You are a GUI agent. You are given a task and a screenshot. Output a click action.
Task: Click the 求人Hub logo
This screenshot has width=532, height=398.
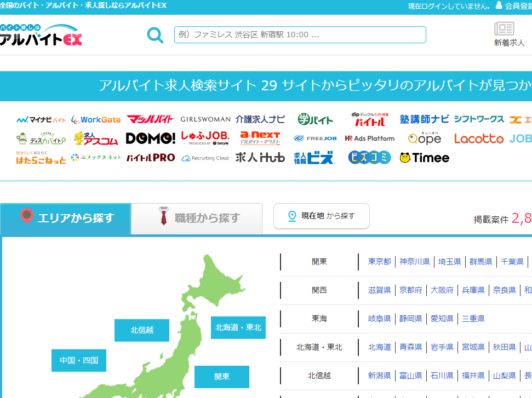[x=260, y=158]
